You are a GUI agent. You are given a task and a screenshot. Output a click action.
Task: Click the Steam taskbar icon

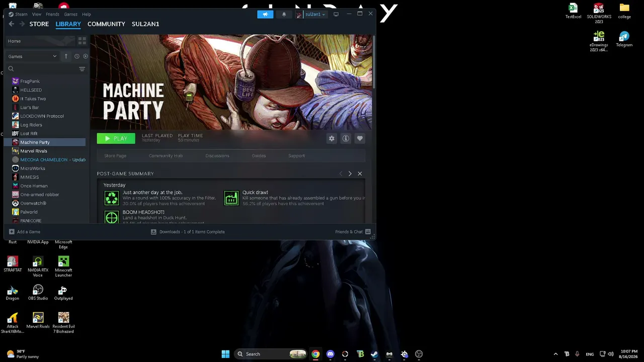click(x=374, y=354)
